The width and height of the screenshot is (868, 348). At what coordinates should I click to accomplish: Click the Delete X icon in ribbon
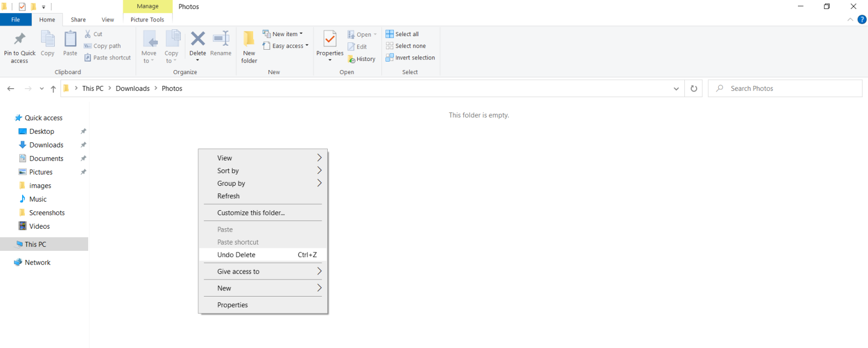[198, 38]
